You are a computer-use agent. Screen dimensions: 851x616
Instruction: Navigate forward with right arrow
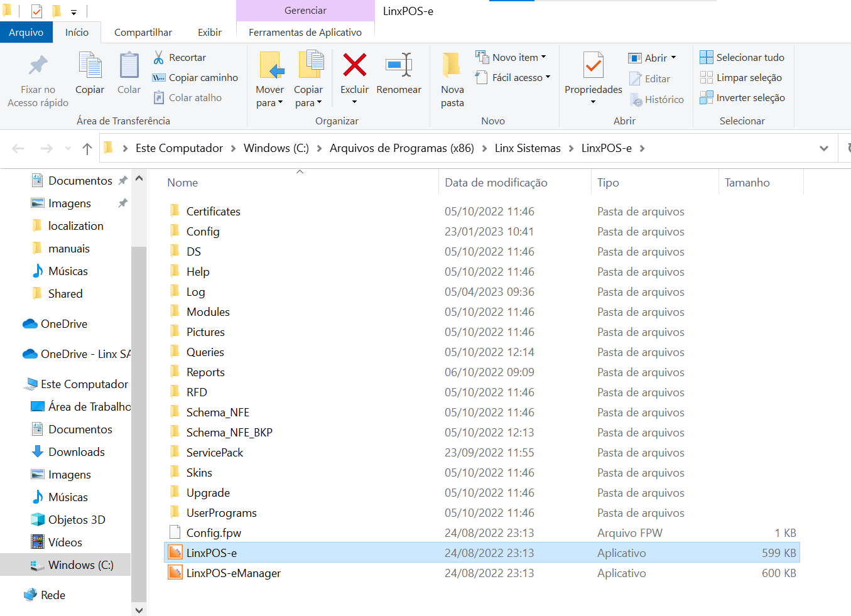click(x=46, y=148)
